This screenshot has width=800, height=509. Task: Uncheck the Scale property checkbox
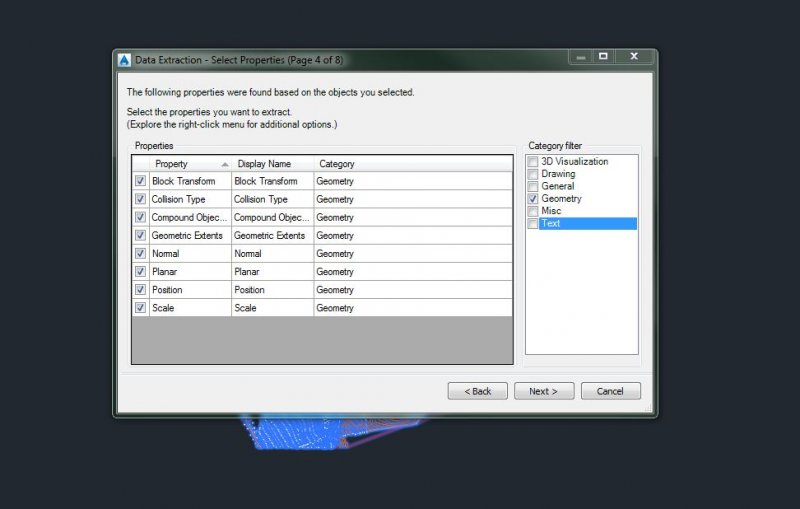140,308
